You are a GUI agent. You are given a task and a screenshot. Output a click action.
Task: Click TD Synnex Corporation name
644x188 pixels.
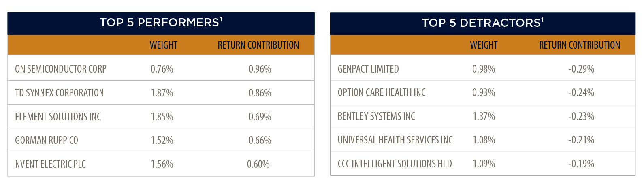click(x=60, y=93)
